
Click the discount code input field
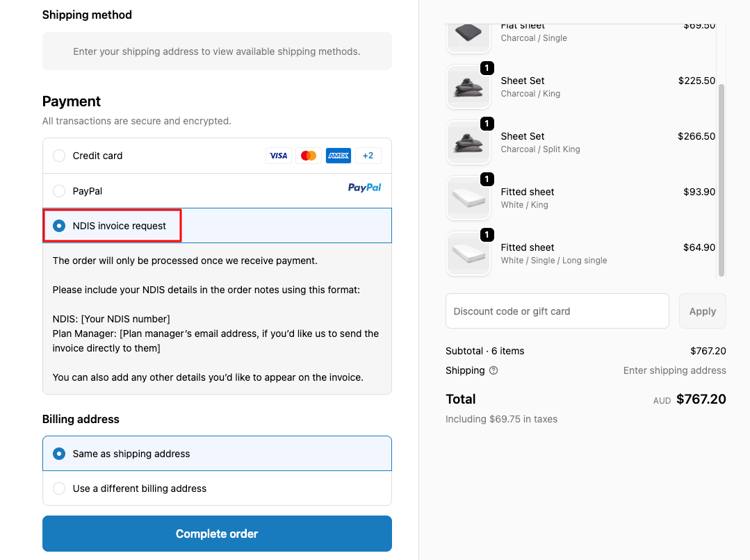point(556,311)
